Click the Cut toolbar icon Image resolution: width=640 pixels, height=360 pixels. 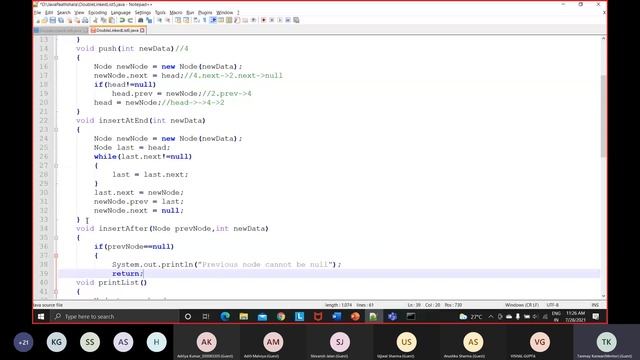tap(96, 20)
